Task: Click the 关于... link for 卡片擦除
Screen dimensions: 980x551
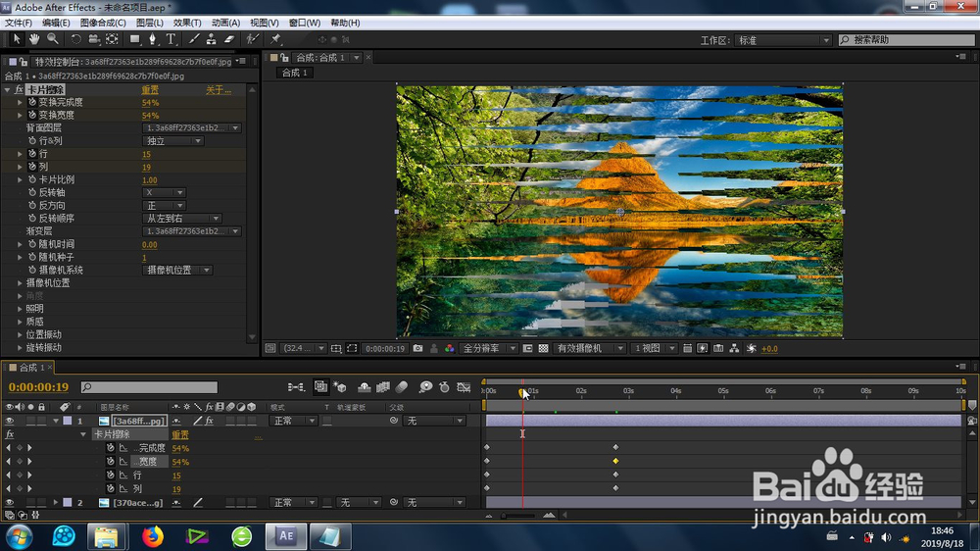Action: click(x=219, y=90)
